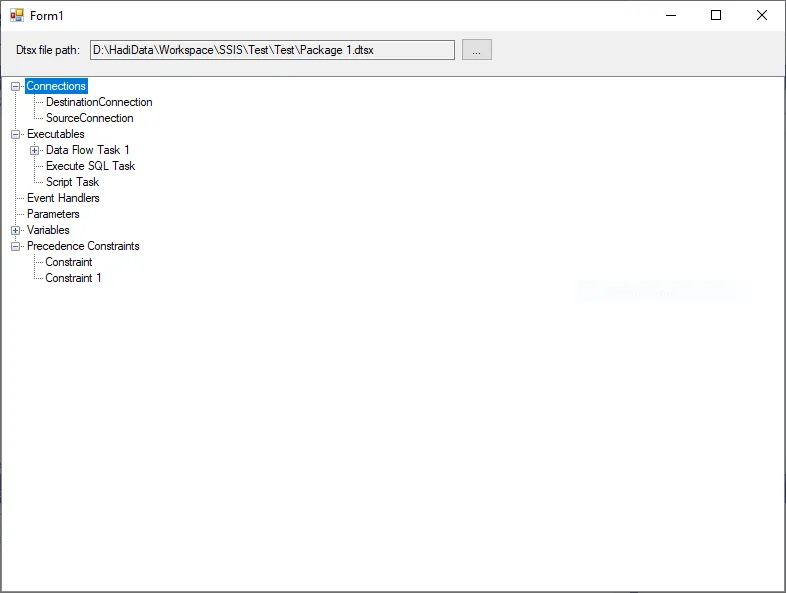The height and width of the screenshot is (593, 786).
Task: Select Execute SQL Task item
Action: click(91, 166)
